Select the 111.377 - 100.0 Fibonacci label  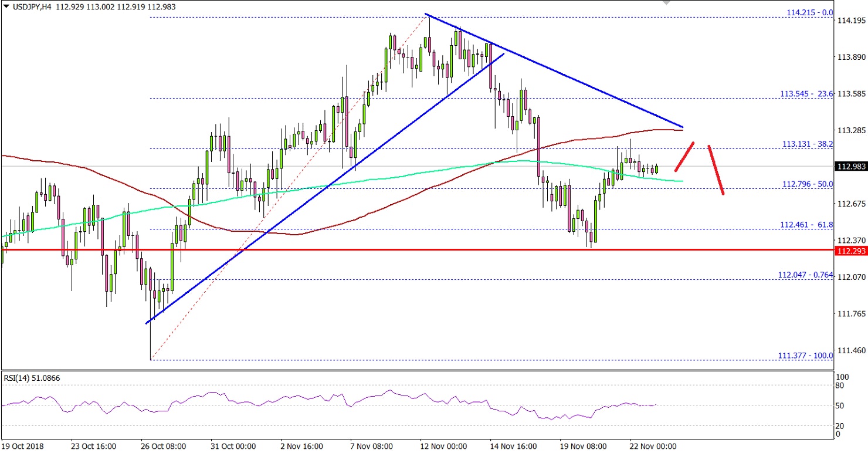805,356
